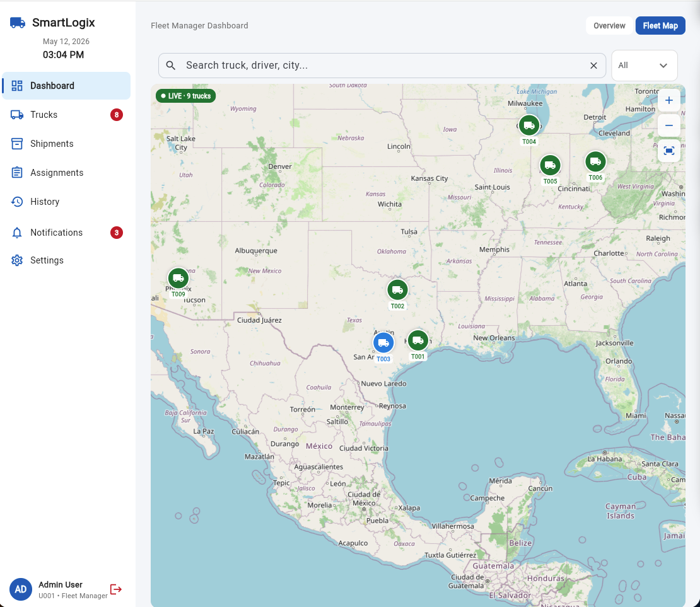
Task: Open Settings page
Action: (66, 260)
